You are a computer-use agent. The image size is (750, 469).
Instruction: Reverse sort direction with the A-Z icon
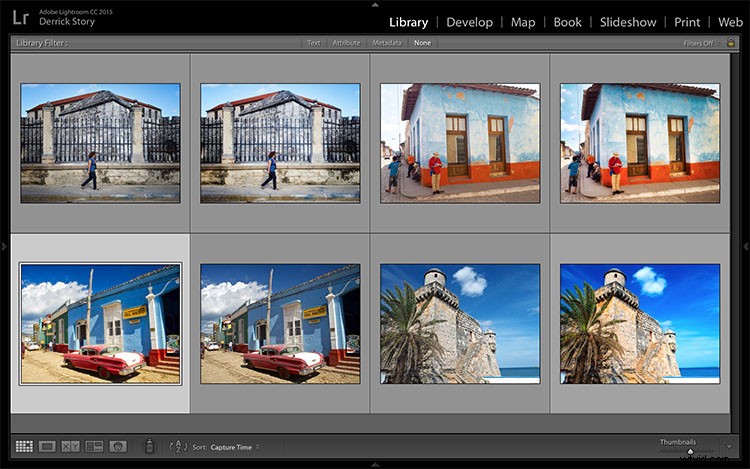(178, 447)
